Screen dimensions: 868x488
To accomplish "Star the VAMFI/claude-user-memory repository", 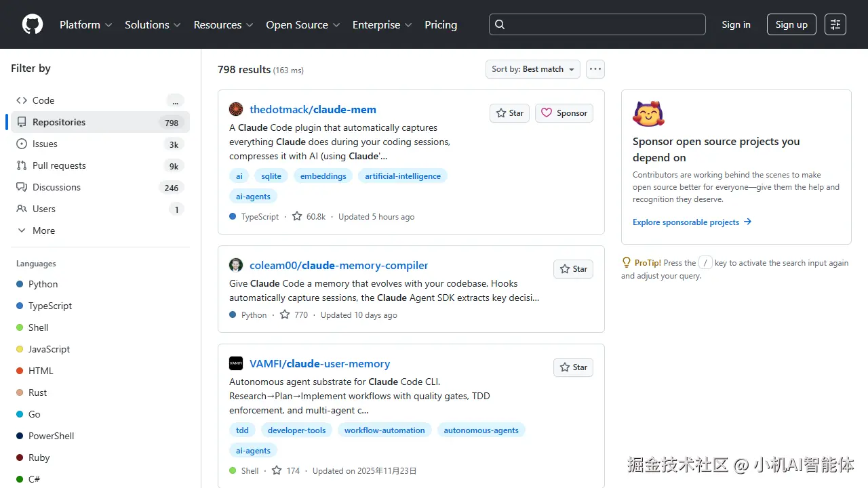I will [573, 367].
